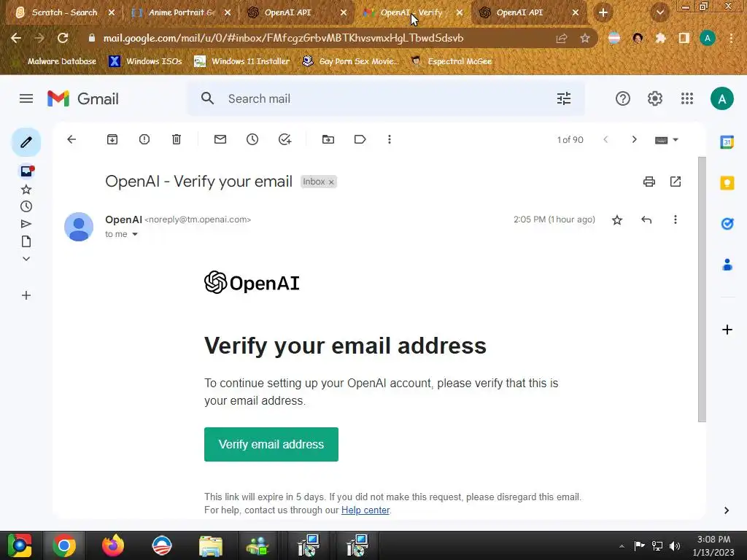This screenshot has height=560, width=747.
Task: Click the email vertical scrollbar
Action: pyautogui.click(x=702, y=289)
